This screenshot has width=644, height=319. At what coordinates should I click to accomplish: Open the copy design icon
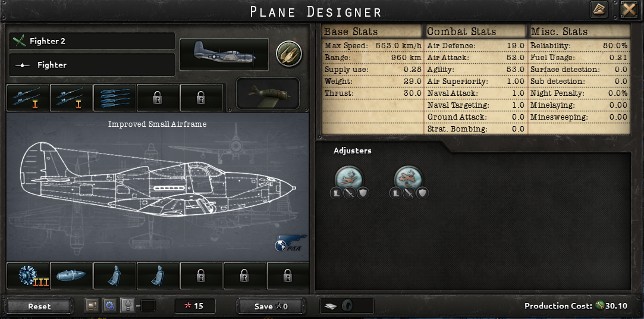92,306
